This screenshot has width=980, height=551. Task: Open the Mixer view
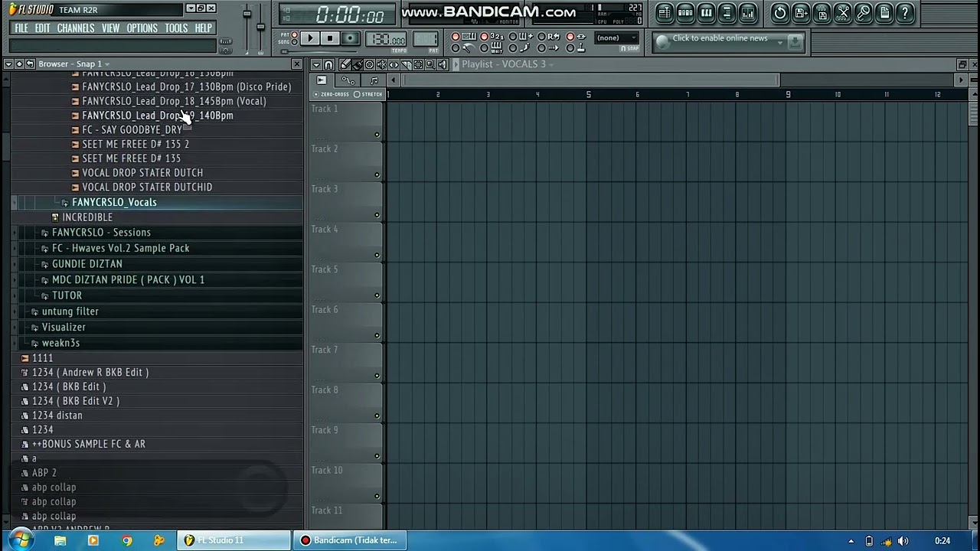[x=748, y=13]
